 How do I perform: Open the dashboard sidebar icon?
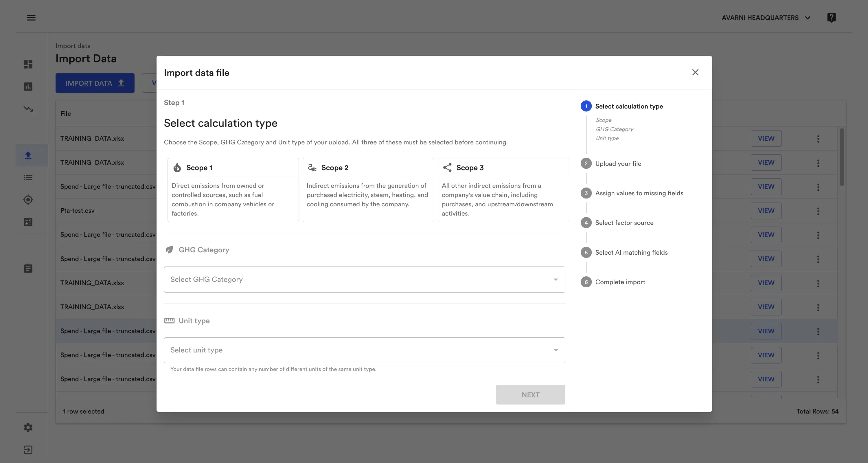point(28,64)
